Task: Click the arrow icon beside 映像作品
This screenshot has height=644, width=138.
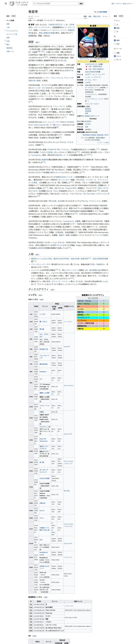Action: click(x=97, y=312)
